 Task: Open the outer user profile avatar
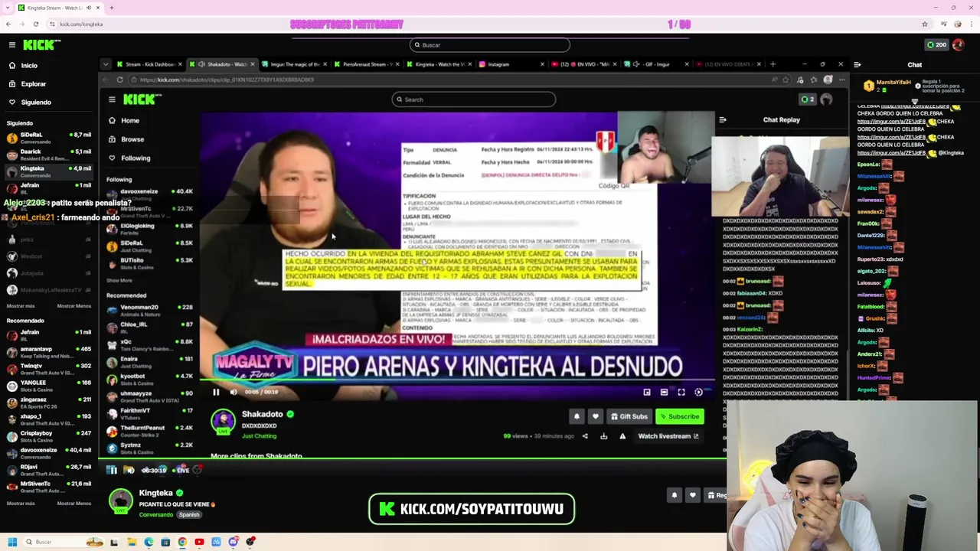[x=959, y=45]
